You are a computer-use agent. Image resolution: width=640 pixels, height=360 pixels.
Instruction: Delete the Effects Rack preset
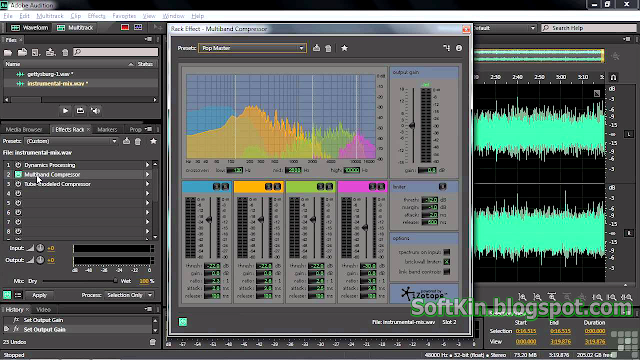click(138, 141)
